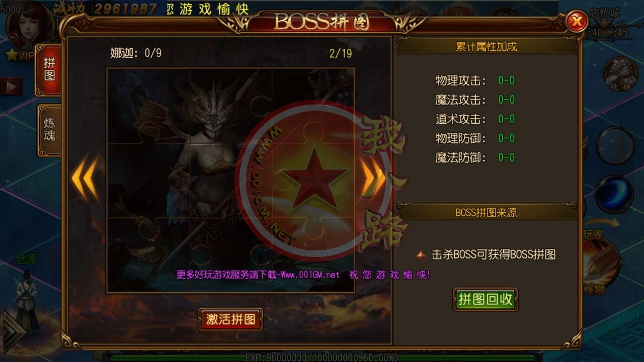
Task: Click the EXP progress bar
Action: 322,357
